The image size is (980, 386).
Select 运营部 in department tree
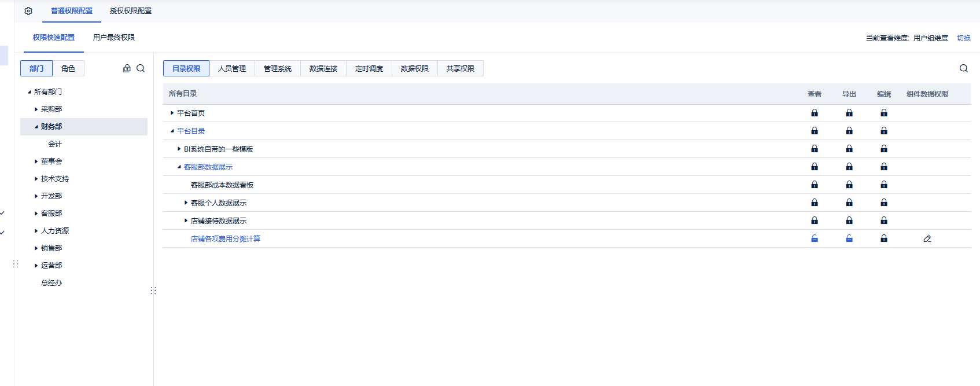51,266
